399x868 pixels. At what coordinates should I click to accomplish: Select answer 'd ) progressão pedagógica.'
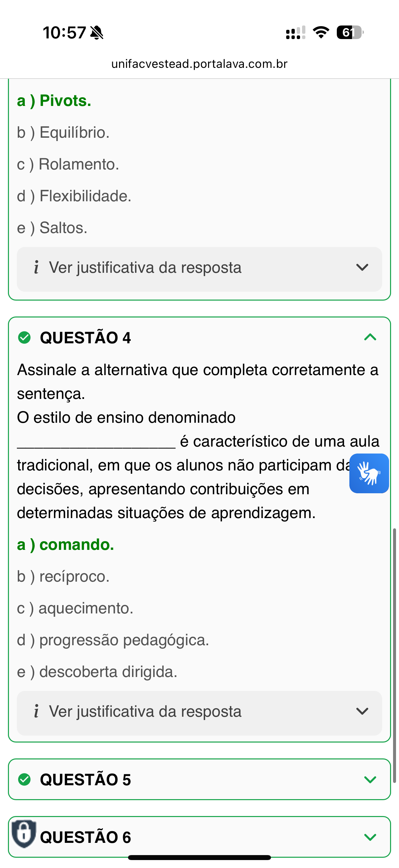pyautogui.click(x=113, y=640)
